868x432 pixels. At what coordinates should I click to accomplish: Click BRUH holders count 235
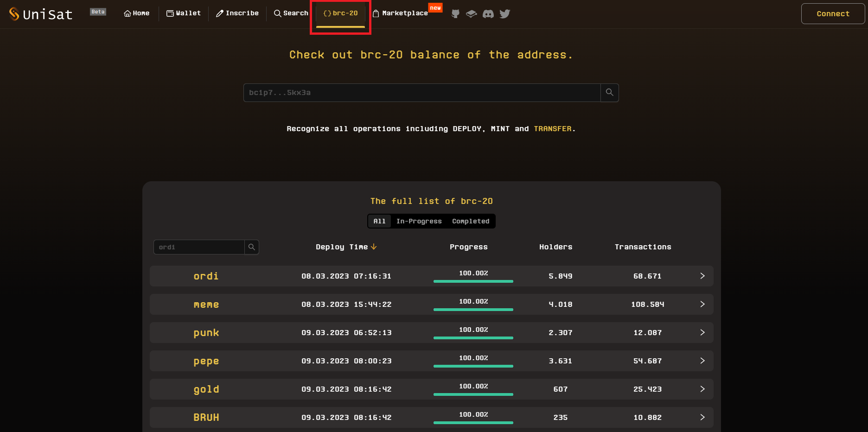561,418
